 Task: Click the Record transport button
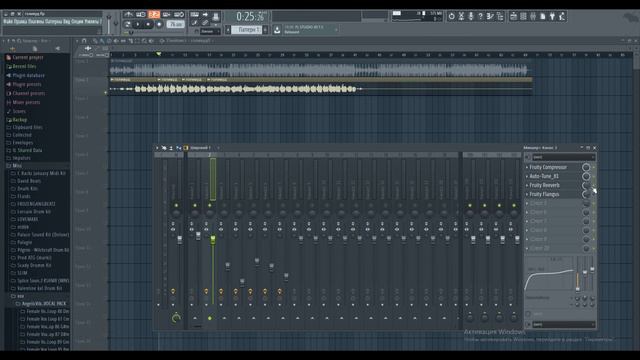159,24
